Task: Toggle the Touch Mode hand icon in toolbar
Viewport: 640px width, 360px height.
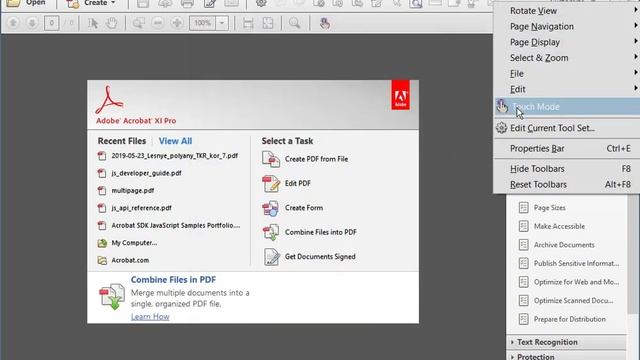Action: pos(324,23)
